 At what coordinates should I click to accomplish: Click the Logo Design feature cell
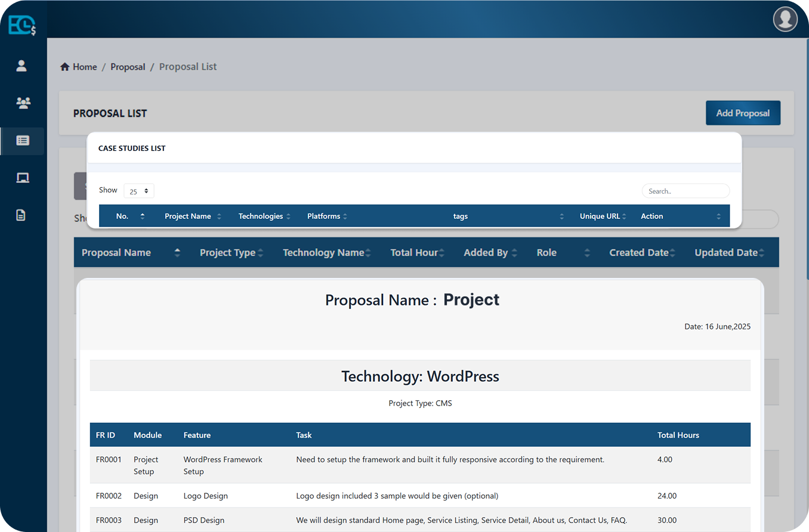(x=206, y=496)
